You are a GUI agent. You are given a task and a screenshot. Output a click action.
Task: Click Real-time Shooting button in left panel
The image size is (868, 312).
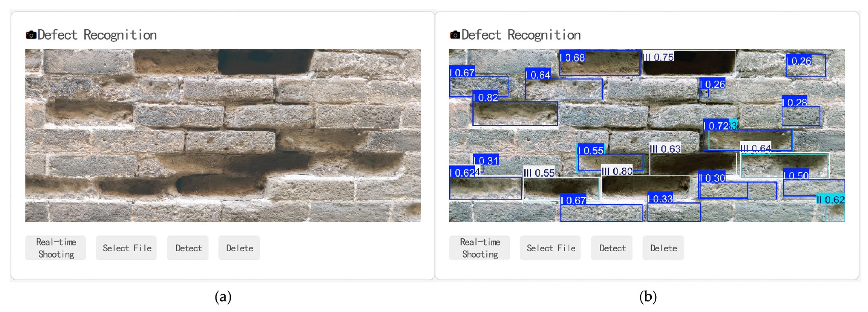(x=56, y=248)
